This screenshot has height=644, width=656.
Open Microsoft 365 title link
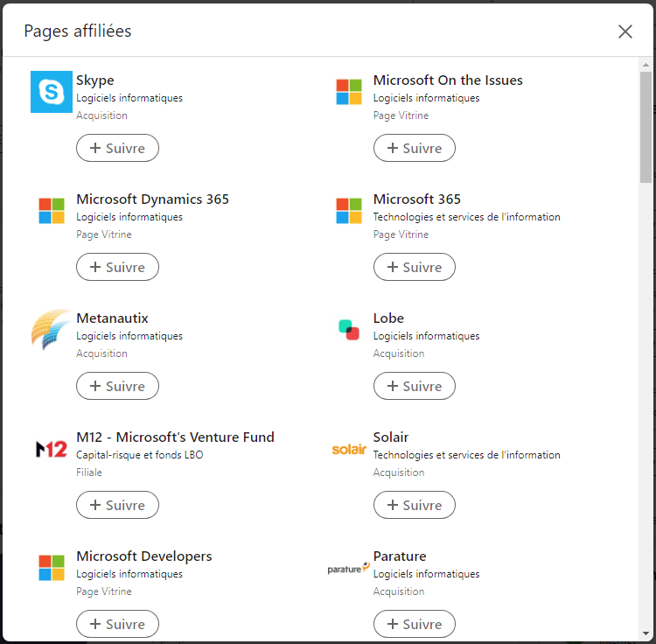pyautogui.click(x=416, y=199)
